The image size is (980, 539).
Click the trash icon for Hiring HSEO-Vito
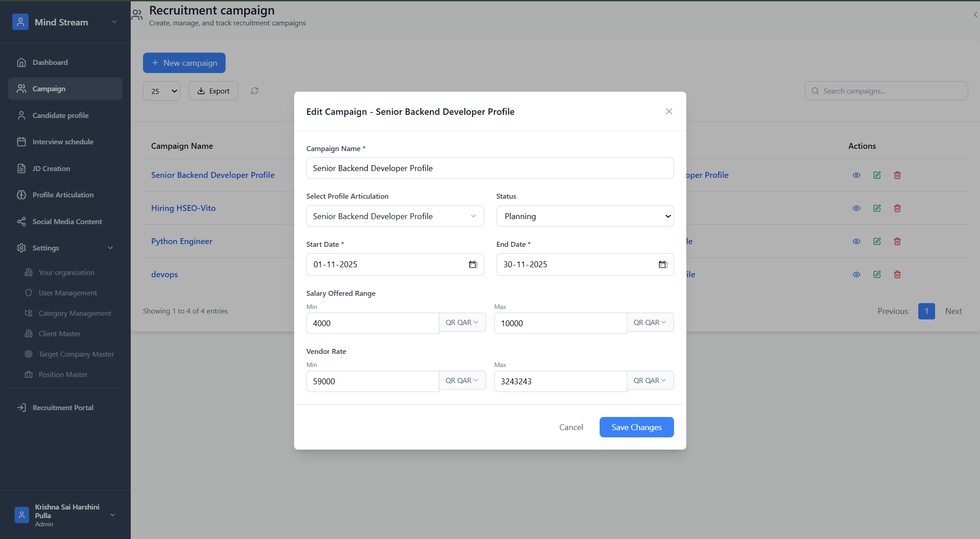click(897, 208)
